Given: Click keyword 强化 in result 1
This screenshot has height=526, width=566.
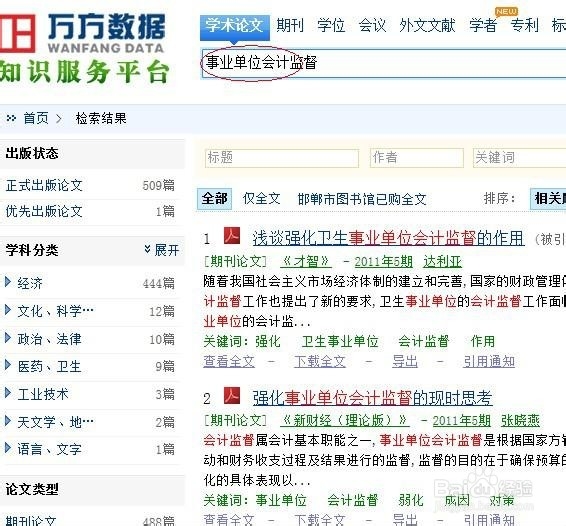Looking at the screenshot, I should point(267,341).
